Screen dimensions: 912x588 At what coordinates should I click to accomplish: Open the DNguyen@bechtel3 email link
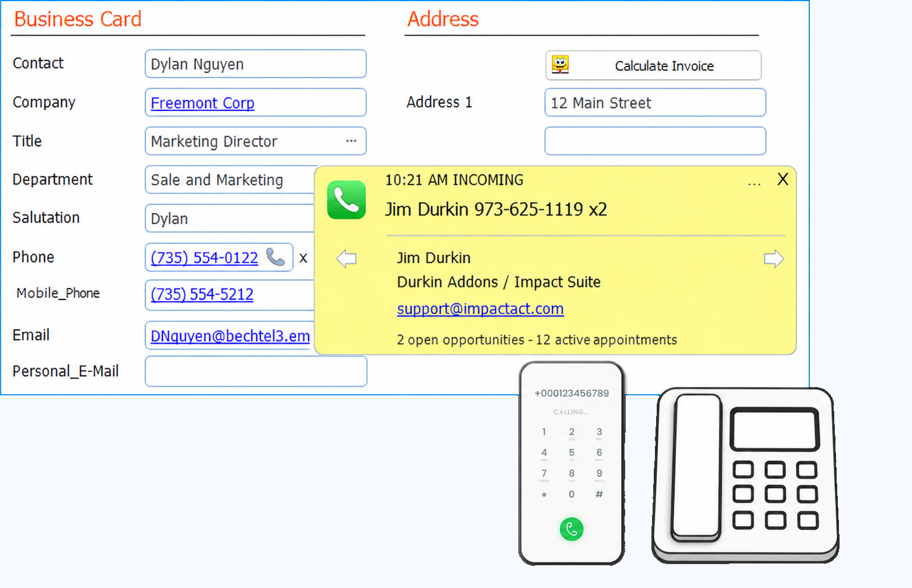coord(230,336)
